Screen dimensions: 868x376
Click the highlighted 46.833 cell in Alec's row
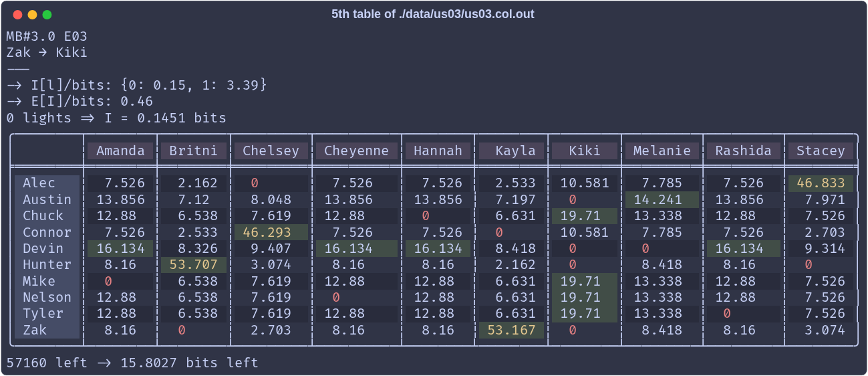coord(822,183)
